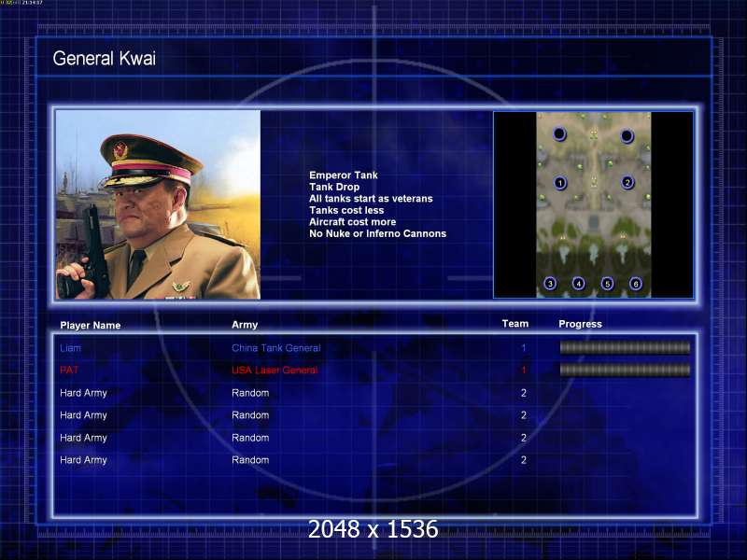
Task: Click the map preview thumbnail
Action: point(594,204)
